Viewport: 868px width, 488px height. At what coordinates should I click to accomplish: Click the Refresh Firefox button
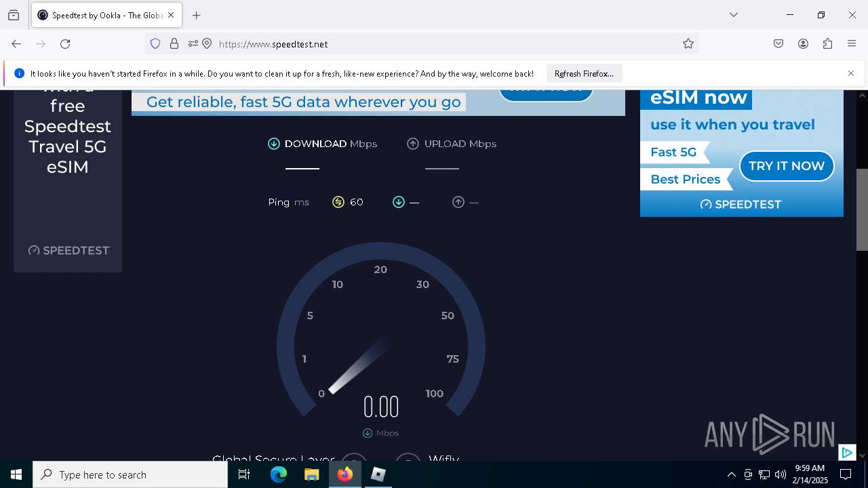(x=584, y=73)
